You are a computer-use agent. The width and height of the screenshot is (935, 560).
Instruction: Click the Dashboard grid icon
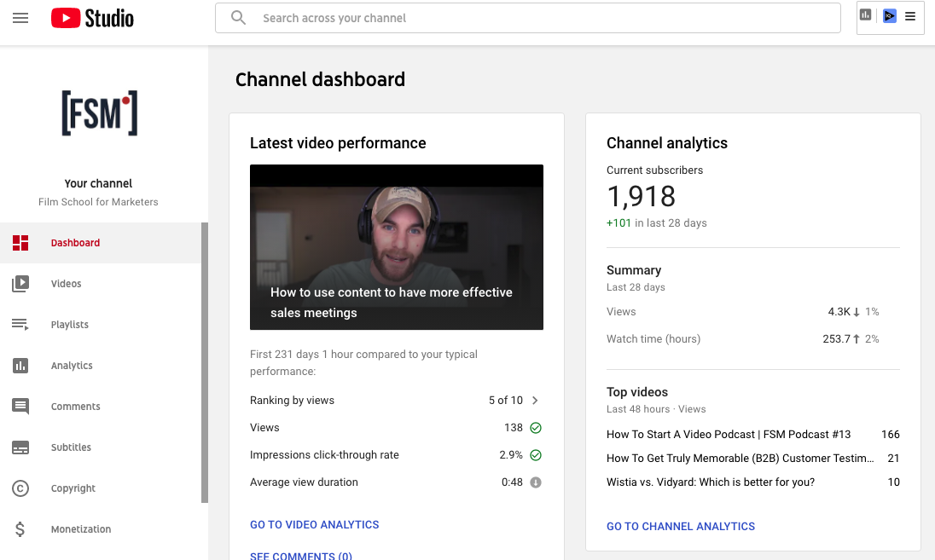coord(20,242)
